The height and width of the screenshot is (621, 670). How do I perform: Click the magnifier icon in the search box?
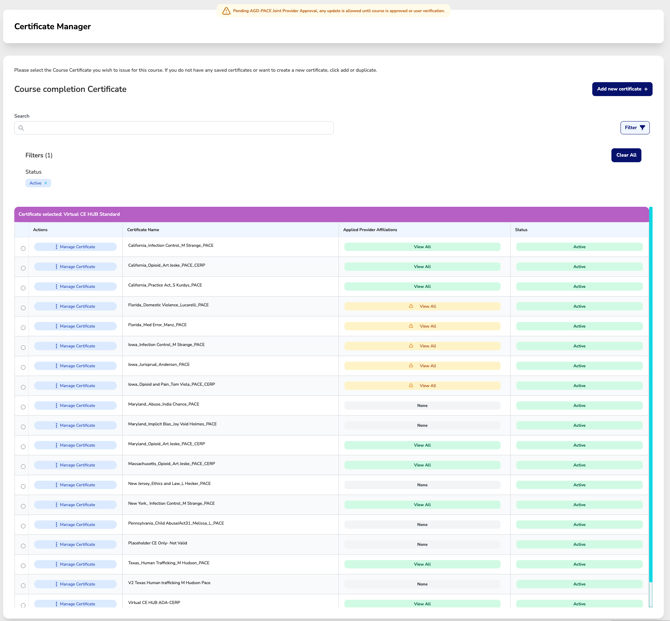pyautogui.click(x=21, y=128)
